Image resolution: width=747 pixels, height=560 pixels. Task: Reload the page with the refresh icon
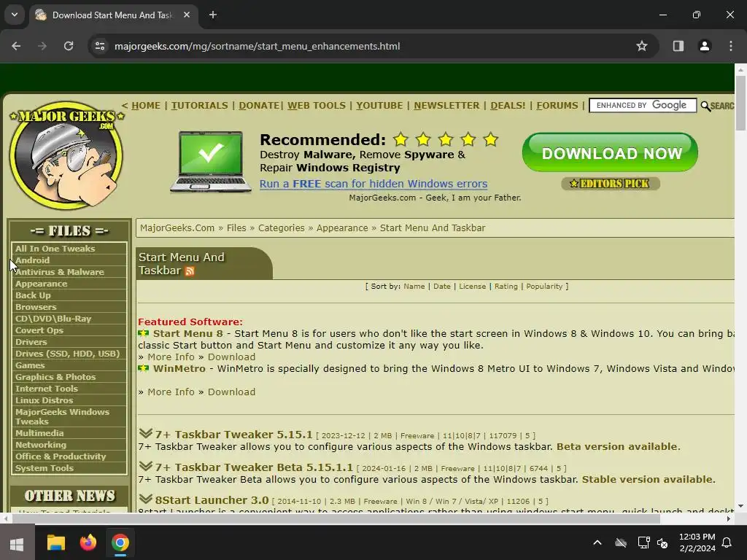(69, 46)
